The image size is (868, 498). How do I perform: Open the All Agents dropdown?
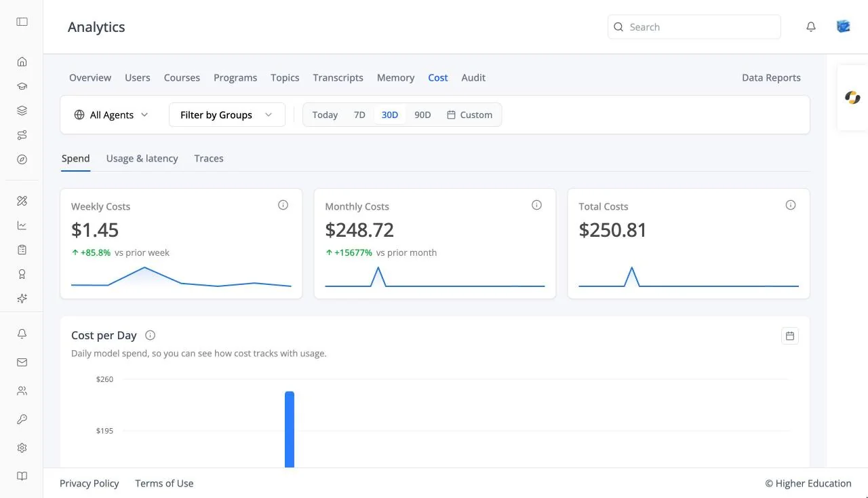click(111, 115)
